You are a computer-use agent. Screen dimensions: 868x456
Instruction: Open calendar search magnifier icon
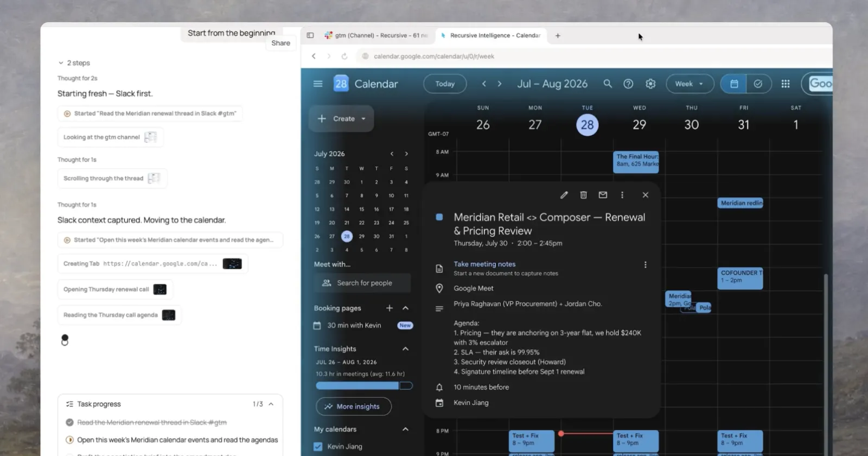pos(608,84)
